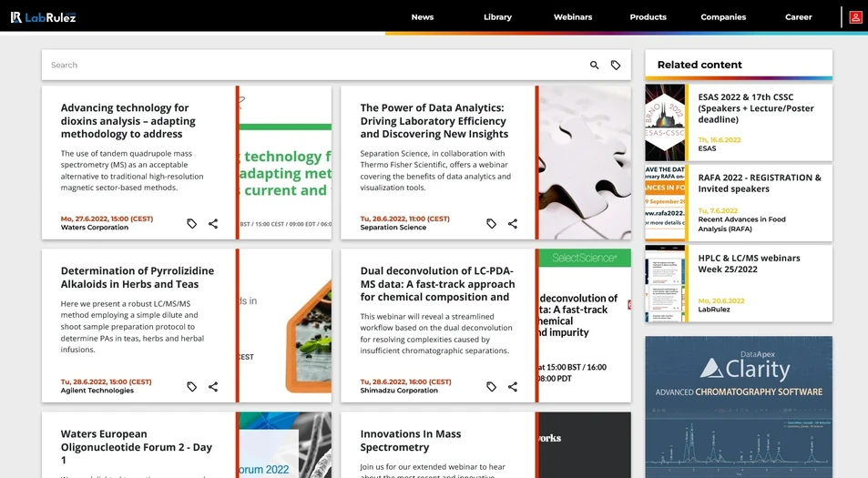Click the Tu, 28.6.2022, 11:00 date

click(x=404, y=219)
